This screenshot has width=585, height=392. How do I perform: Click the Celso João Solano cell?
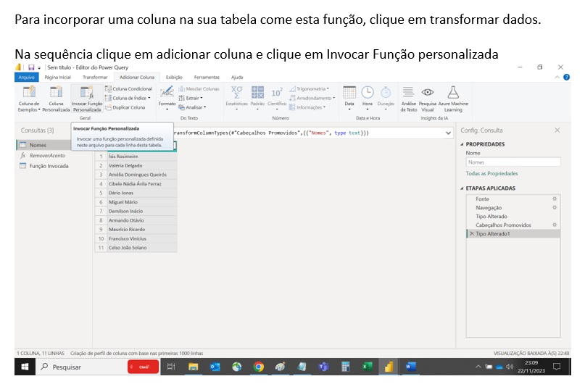(142, 248)
